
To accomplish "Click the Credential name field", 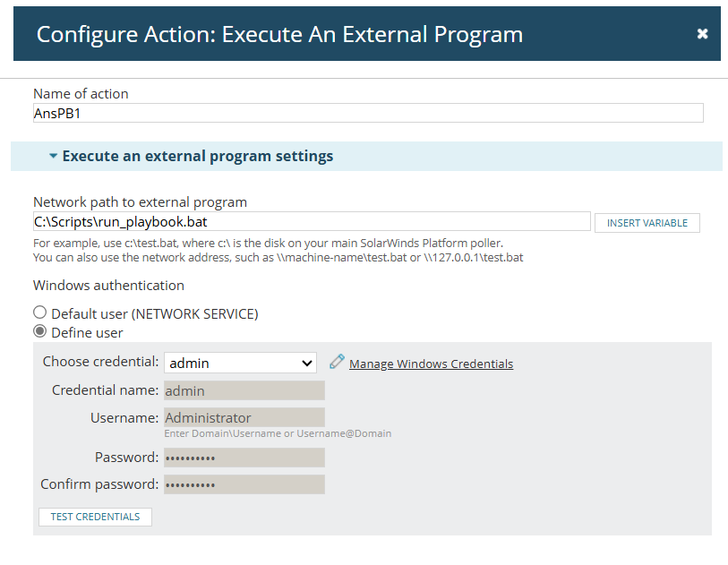I will (244, 390).
